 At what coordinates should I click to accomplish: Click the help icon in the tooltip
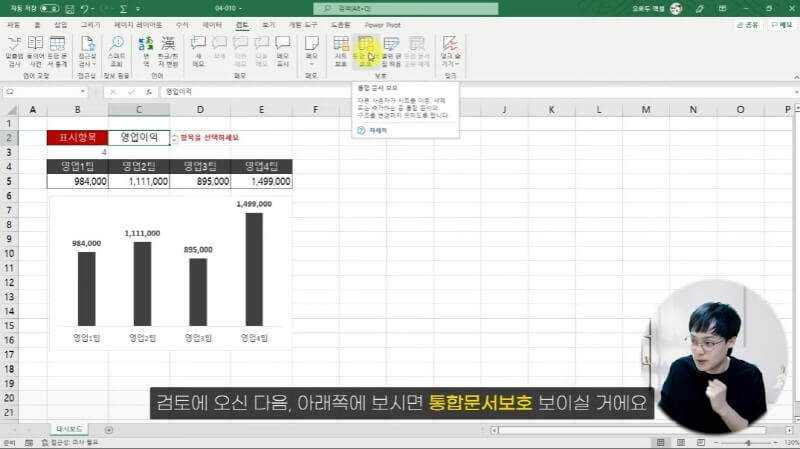click(361, 131)
